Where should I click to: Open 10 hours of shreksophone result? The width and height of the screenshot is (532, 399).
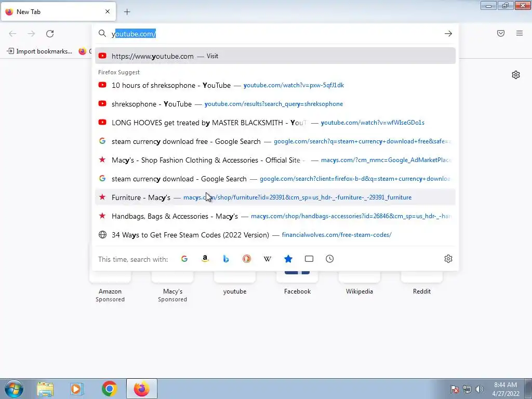[275, 85]
